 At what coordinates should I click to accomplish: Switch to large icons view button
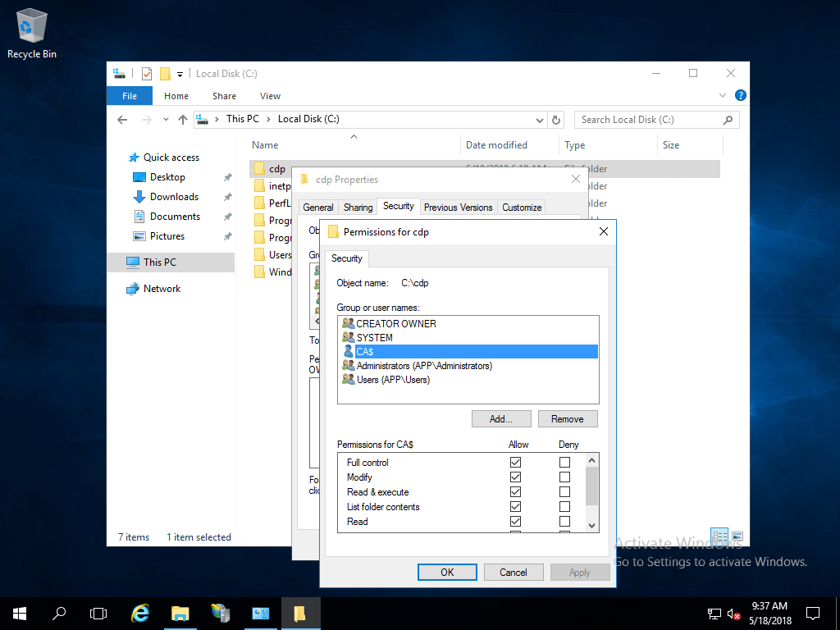pyautogui.click(x=737, y=536)
